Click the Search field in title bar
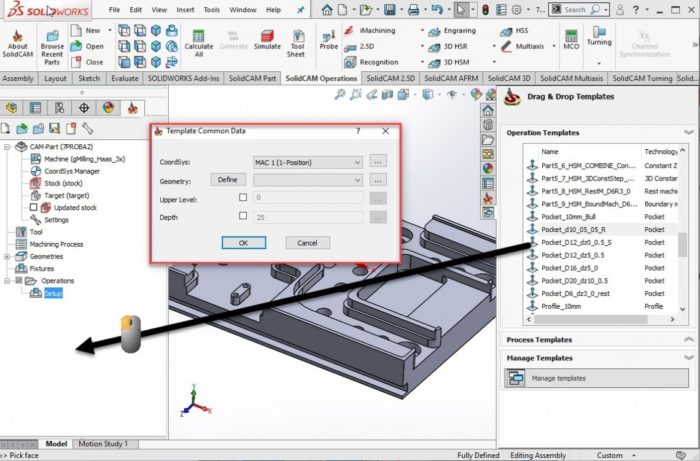The width and height of the screenshot is (700, 461). click(579, 9)
